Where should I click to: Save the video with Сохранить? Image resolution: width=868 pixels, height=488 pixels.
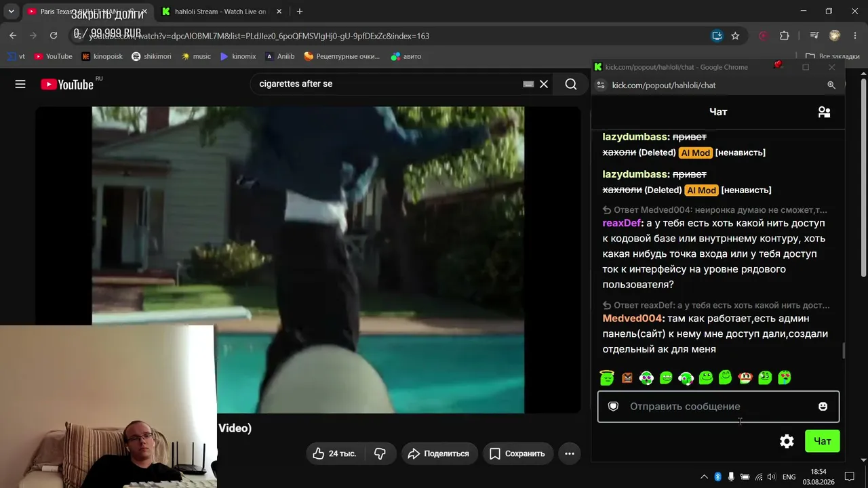click(x=517, y=453)
